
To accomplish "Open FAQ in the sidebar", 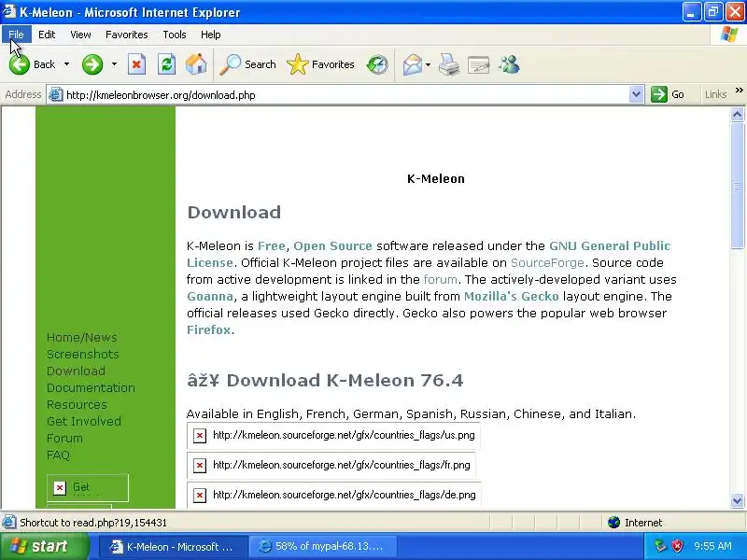I will pos(58,455).
